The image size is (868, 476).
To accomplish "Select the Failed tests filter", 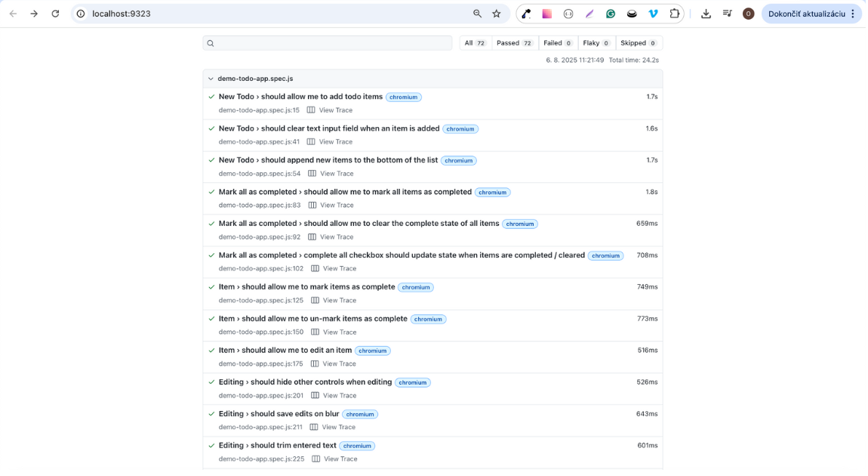I will [x=558, y=43].
